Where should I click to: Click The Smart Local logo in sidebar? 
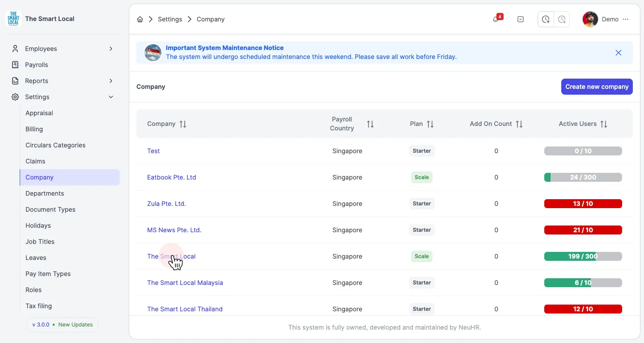click(x=13, y=19)
